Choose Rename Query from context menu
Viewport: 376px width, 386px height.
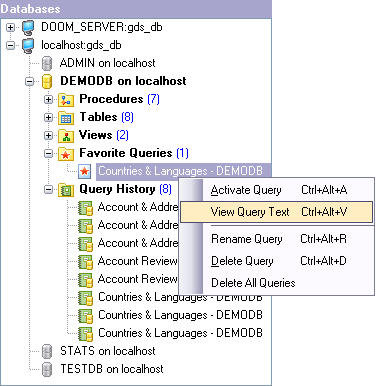[277, 239]
